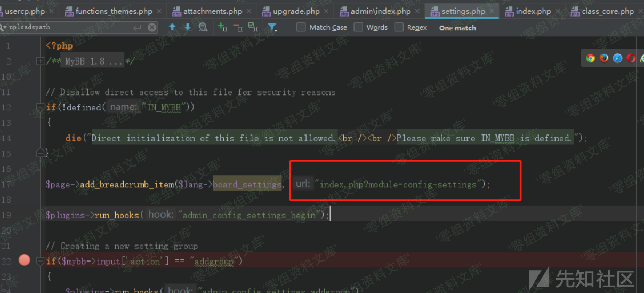Open preview in Safari browser
Image resolution: width=644 pixels, height=293 pixels.
617,58
